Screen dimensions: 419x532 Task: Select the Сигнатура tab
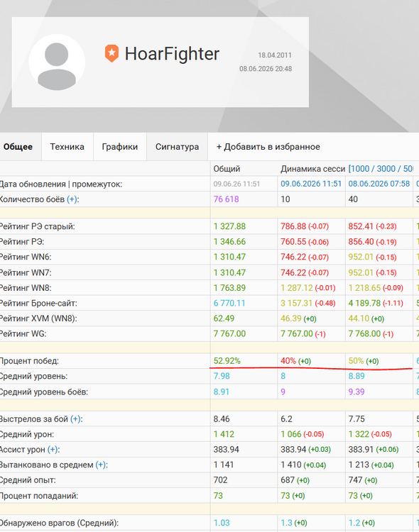tap(177, 147)
